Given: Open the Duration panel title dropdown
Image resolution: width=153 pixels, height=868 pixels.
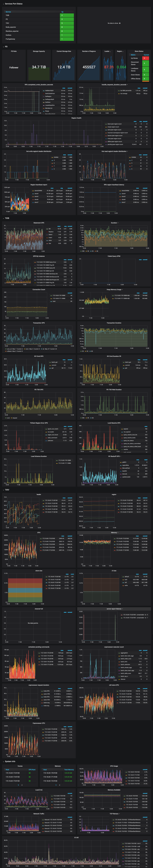Looking at the screenshot, I should click(x=115, y=223).
